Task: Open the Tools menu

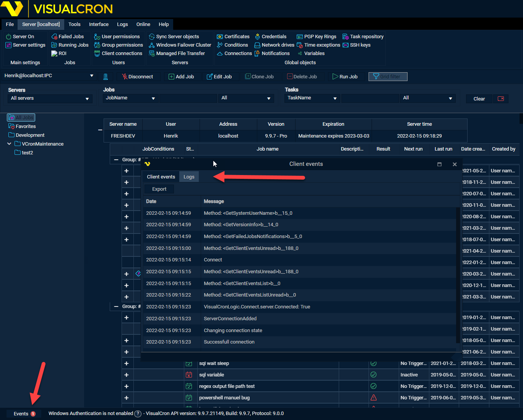Action: [x=74, y=24]
